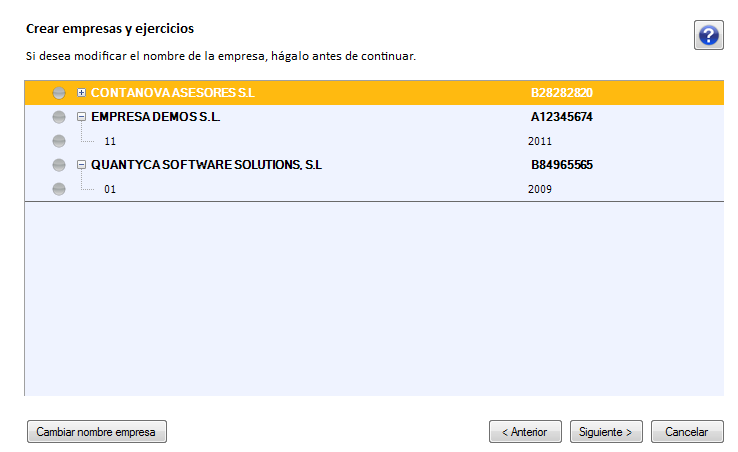Go back with the Anterior button
The image size is (738, 452).
525,432
